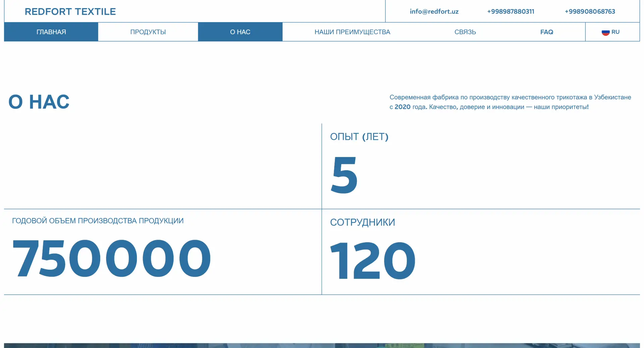This screenshot has width=644, height=348.
Task: Click the REDFORT TEXTILE logo
Action: pos(70,11)
